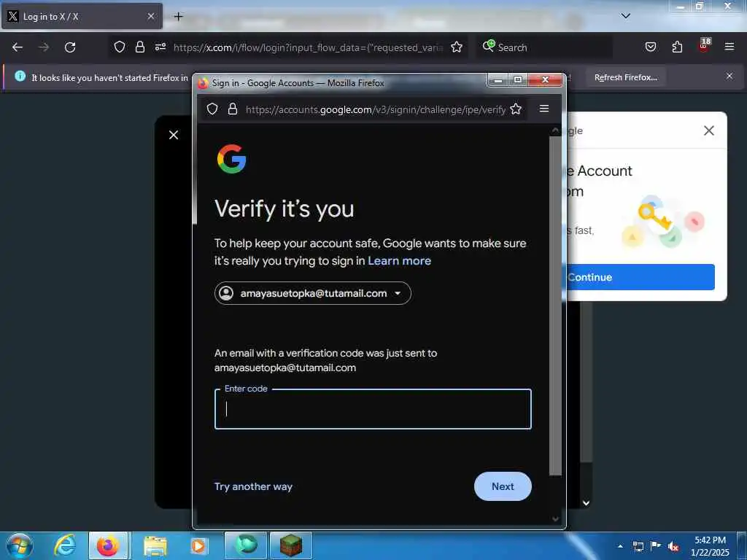Click shield icon in Google sign-in popup
747x560 pixels.
(x=212, y=109)
